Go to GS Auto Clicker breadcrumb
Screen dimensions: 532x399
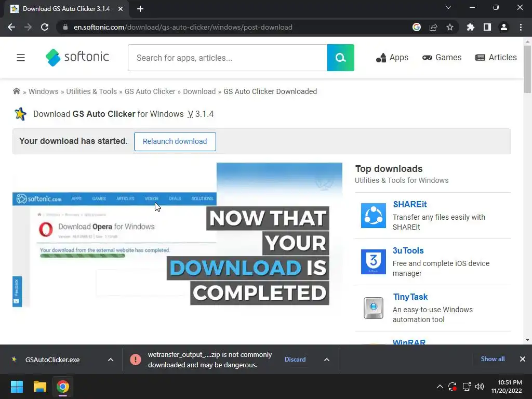point(150,91)
